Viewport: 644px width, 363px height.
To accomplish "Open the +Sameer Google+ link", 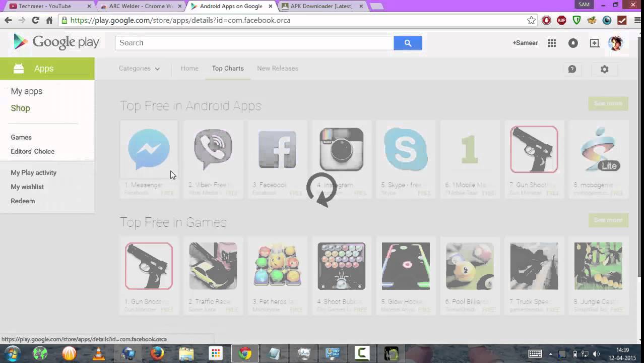I will [x=525, y=43].
